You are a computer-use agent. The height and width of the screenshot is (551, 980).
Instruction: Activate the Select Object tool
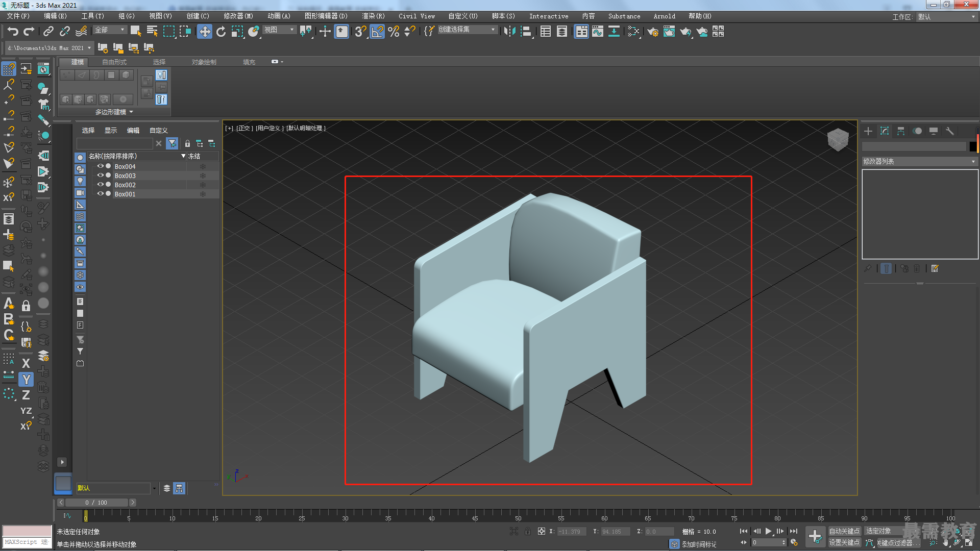[x=136, y=32]
